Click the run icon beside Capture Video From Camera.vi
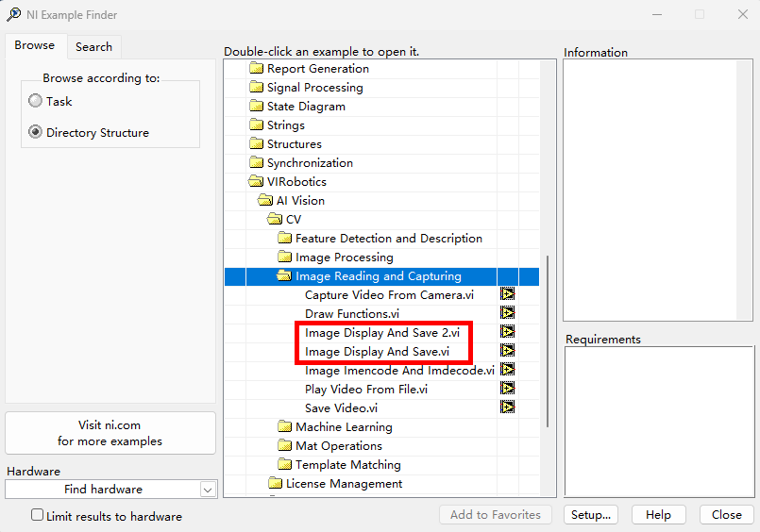 point(508,295)
